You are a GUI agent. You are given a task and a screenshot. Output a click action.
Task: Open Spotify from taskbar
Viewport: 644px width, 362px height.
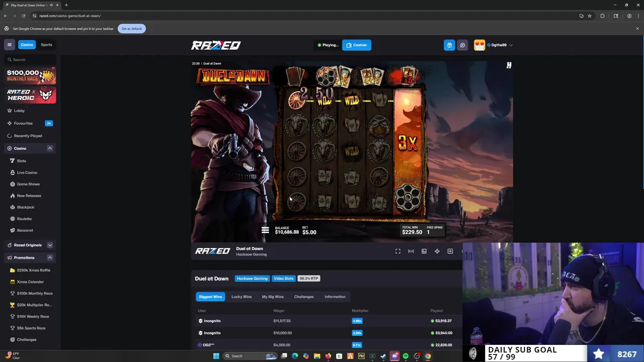click(x=406, y=356)
